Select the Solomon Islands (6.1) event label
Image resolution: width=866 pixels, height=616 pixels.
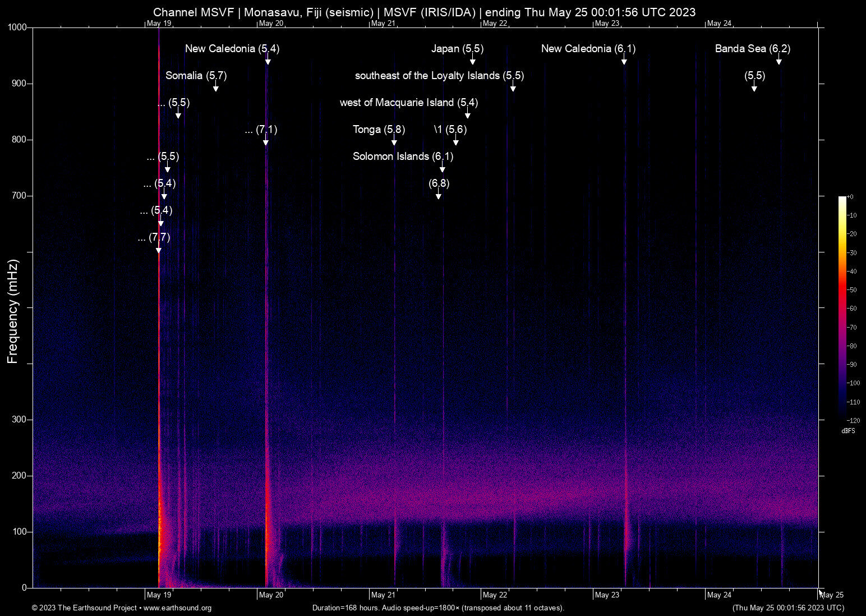[403, 157]
